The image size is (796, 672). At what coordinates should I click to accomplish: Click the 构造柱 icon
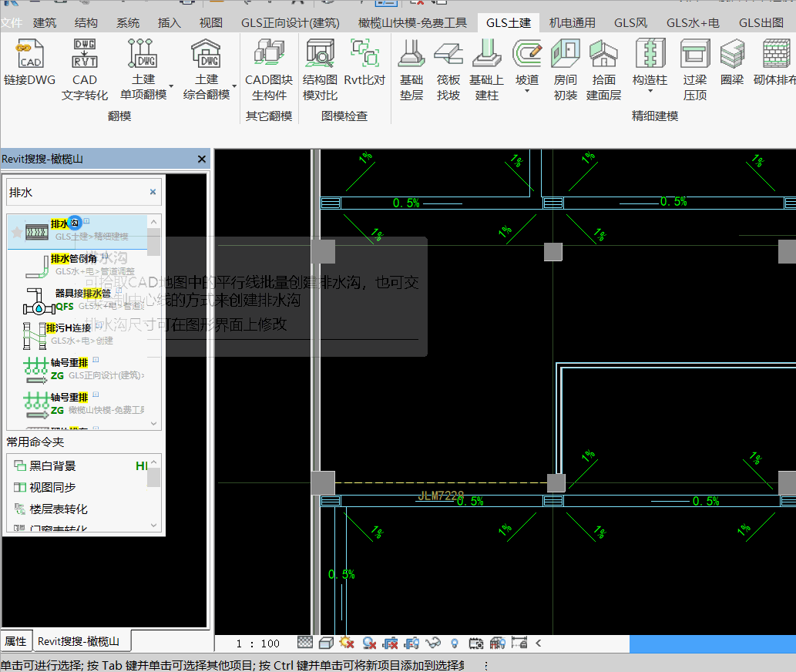[x=650, y=54]
